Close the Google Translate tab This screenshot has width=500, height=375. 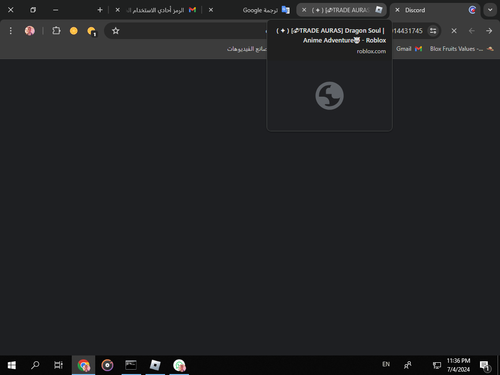pos(211,10)
